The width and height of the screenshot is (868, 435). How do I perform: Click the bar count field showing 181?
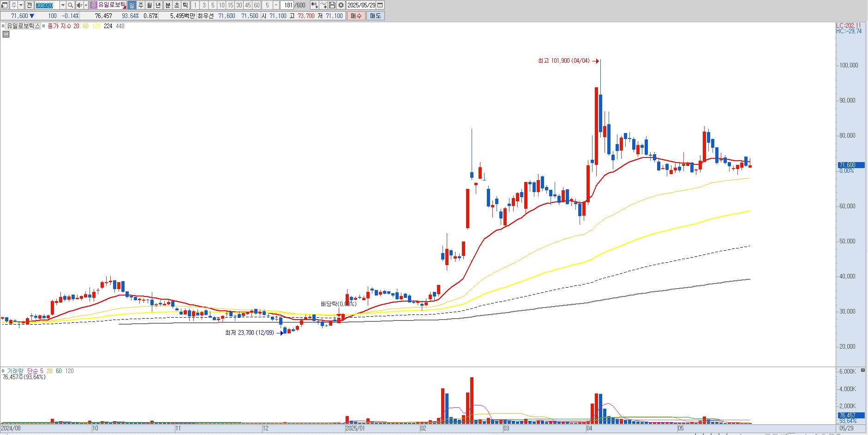[287, 5]
